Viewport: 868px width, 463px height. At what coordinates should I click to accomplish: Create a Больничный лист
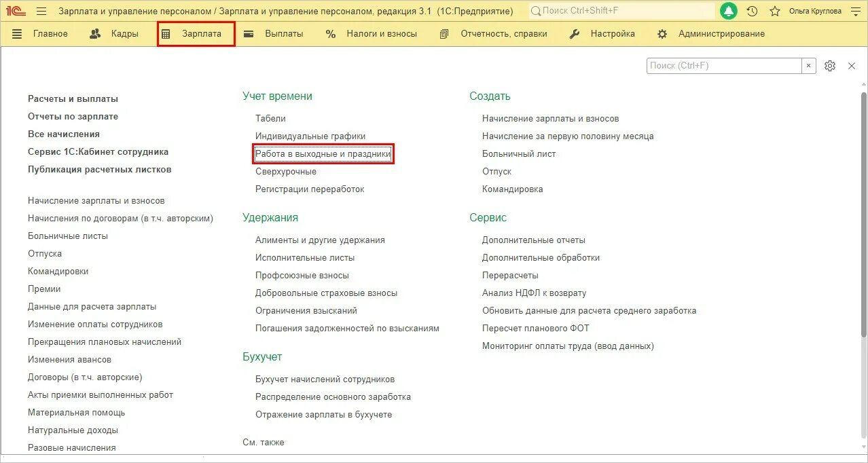coord(519,154)
